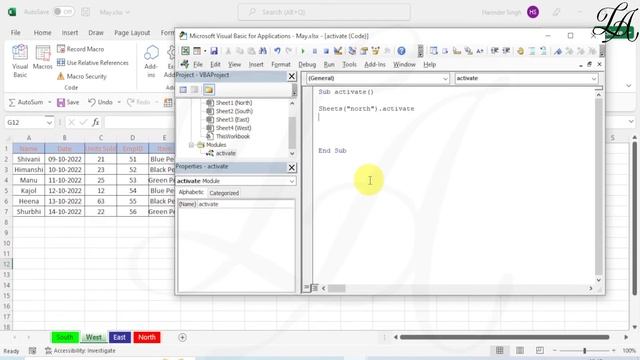Open Page Layout tab in Excel ribbon
The height and width of the screenshot is (360, 640).
pyautogui.click(x=132, y=33)
